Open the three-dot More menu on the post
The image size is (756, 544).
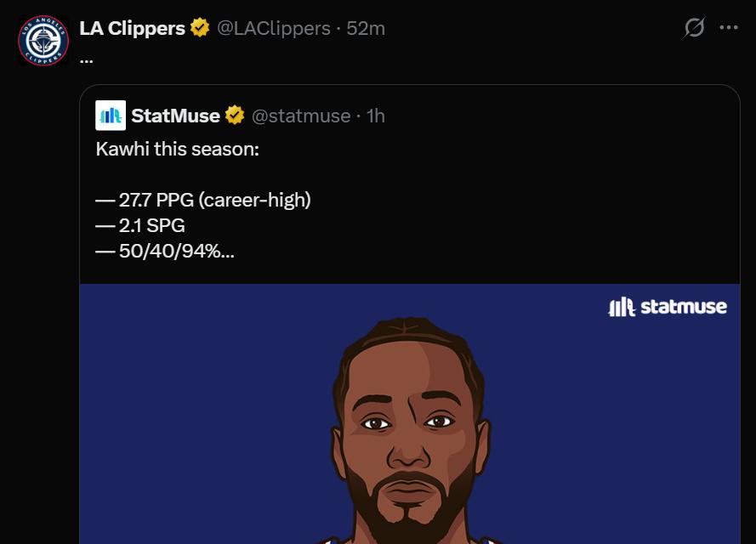[x=729, y=28]
